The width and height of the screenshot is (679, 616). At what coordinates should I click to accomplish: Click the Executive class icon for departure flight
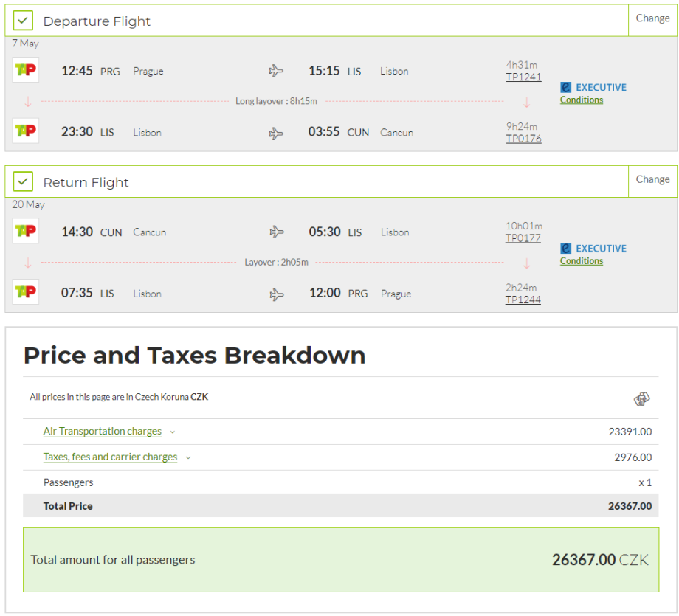tap(566, 87)
